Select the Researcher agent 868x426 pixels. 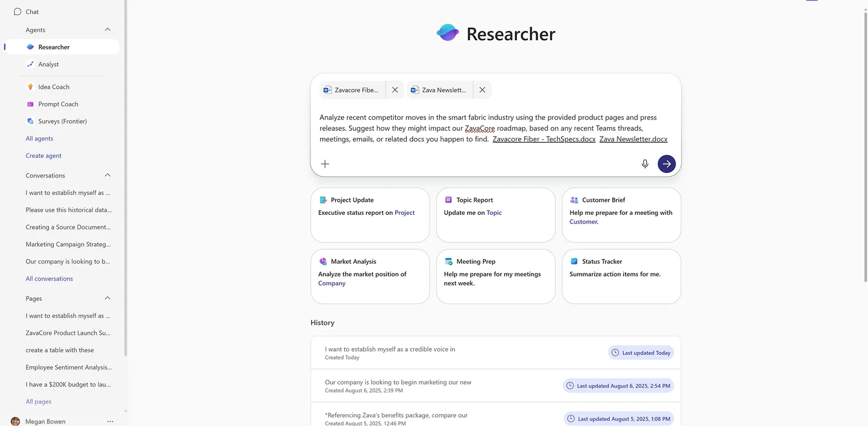coord(62,47)
